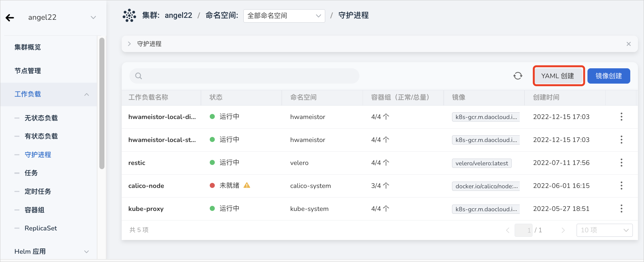The height and width of the screenshot is (262, 644).
Task: Click the 共 5 项 total count
Action: click(x=139, y=230)
